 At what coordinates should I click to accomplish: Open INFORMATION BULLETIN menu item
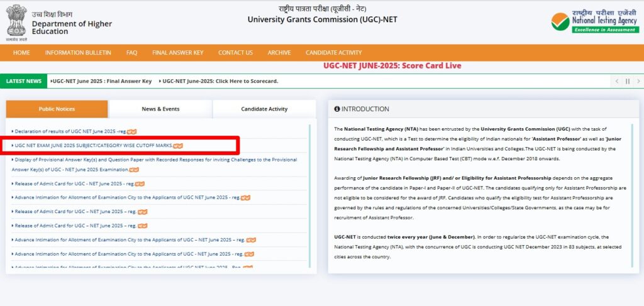[x=78, y=53]
